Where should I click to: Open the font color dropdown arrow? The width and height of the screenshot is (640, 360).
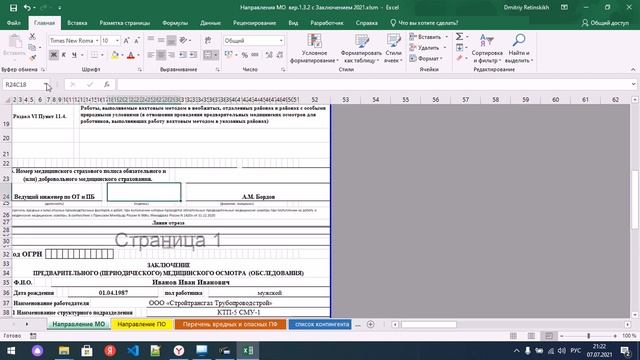138,55
